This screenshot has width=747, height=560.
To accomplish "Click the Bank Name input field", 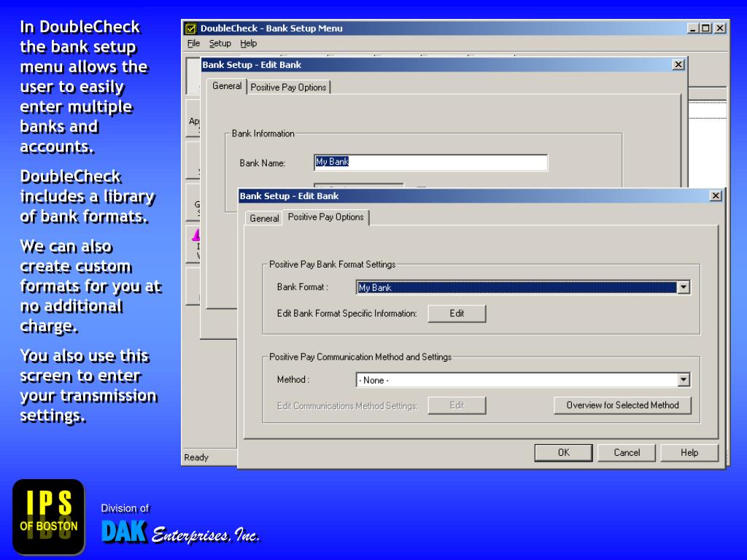I will click(430, 163).
